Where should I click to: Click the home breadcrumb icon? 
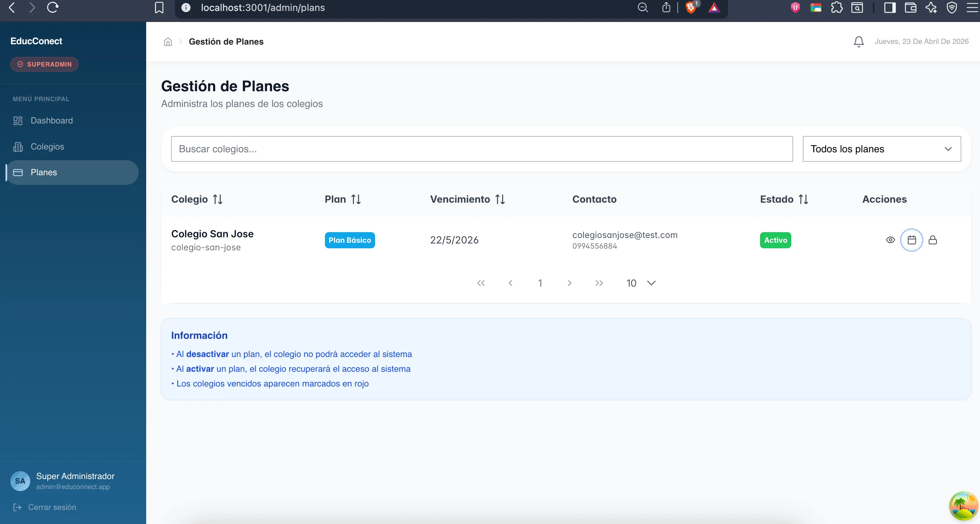coord(168,42)
